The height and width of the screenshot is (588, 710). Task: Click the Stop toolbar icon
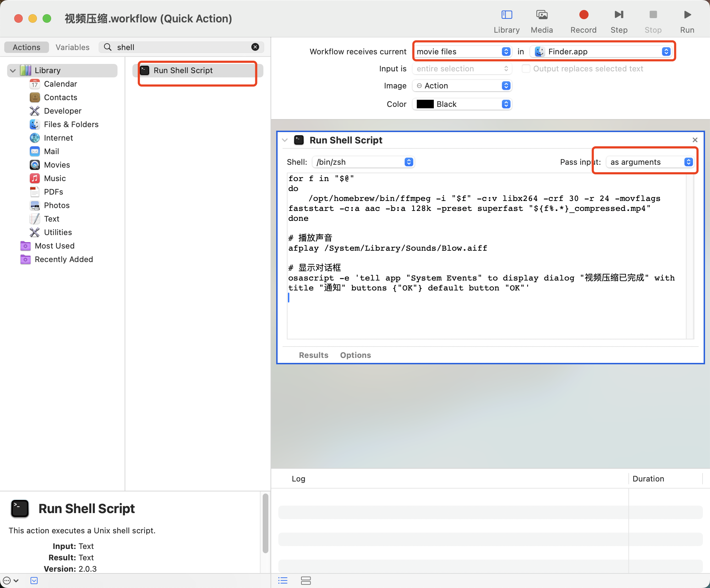(653, 15)
